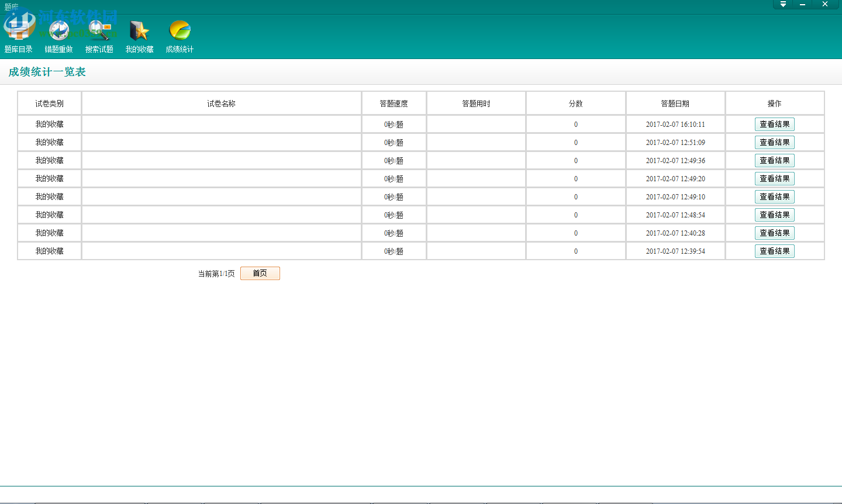
Task: Click the 分数 column header
Action: pyautogui.click(x=576, y=103)
